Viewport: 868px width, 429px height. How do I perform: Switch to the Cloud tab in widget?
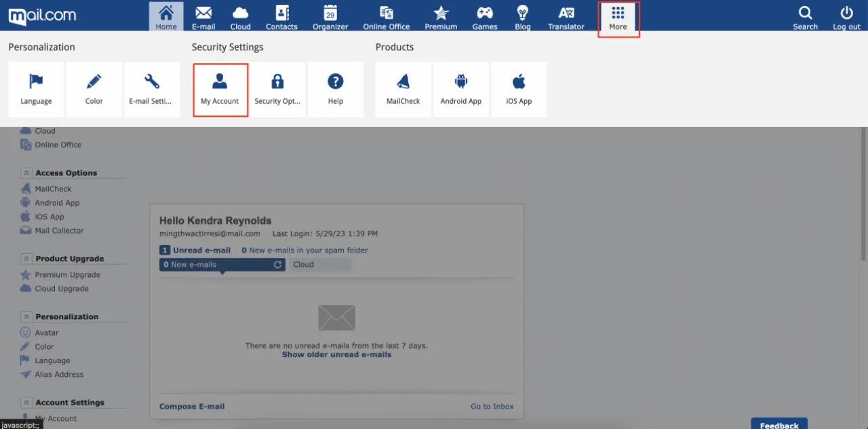tap(320, 265)
